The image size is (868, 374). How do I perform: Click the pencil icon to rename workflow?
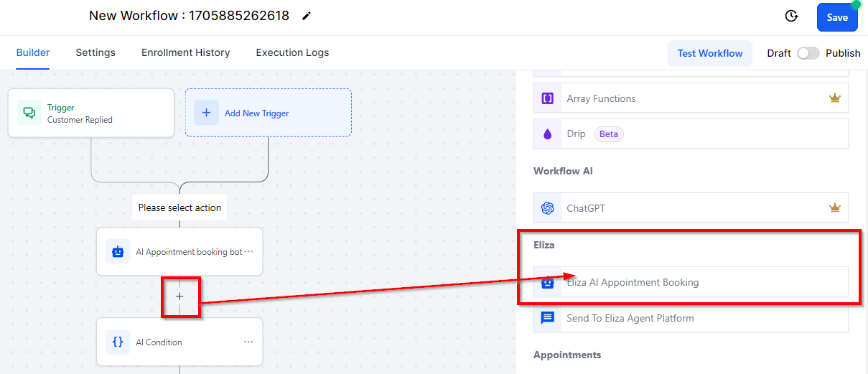(x=307, y=16)
